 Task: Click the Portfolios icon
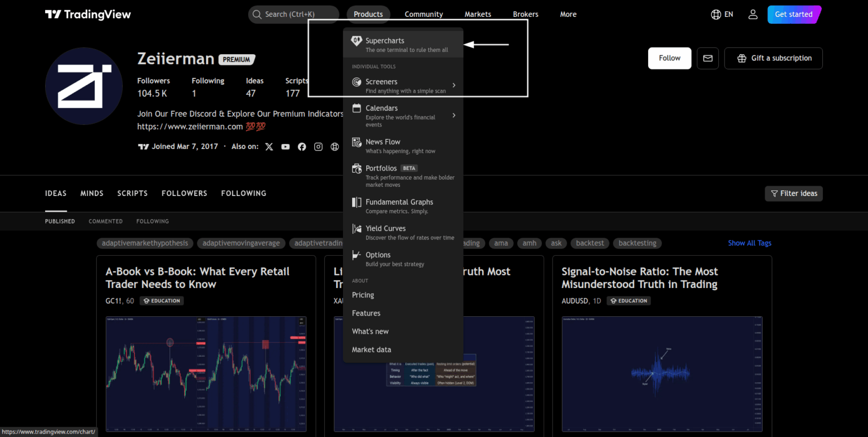[357, 168]
